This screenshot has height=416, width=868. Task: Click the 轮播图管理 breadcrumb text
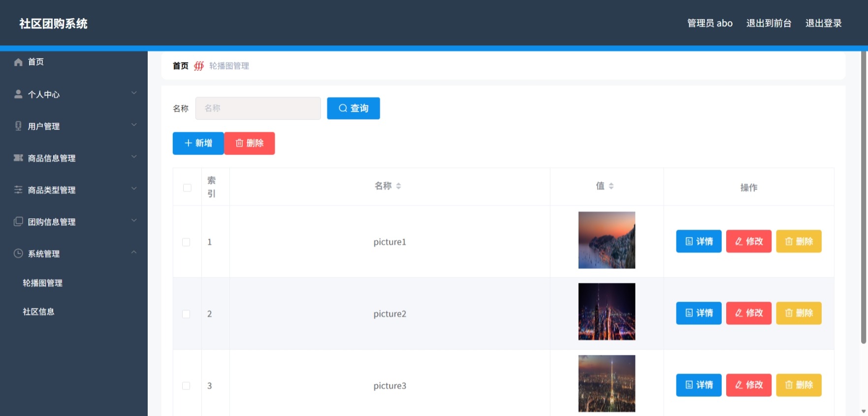(x=229, y=66)
